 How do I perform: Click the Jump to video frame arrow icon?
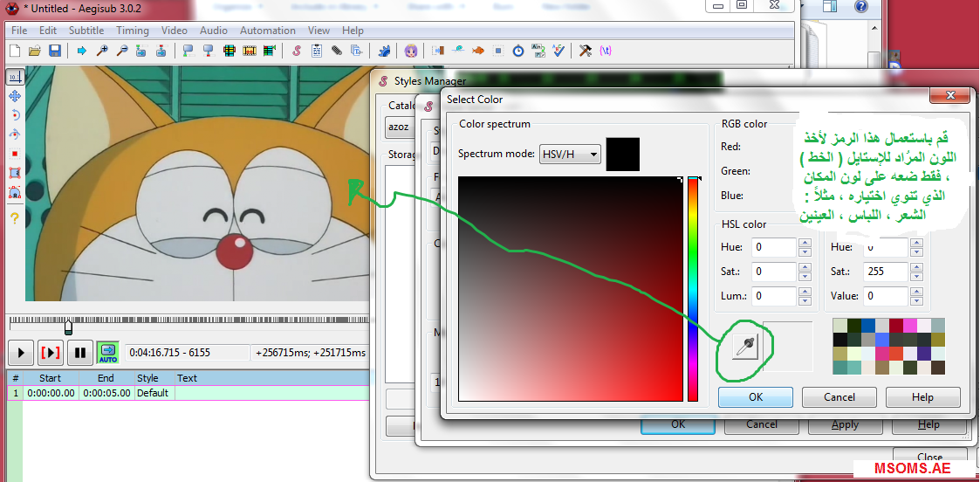tap(82, 51)
